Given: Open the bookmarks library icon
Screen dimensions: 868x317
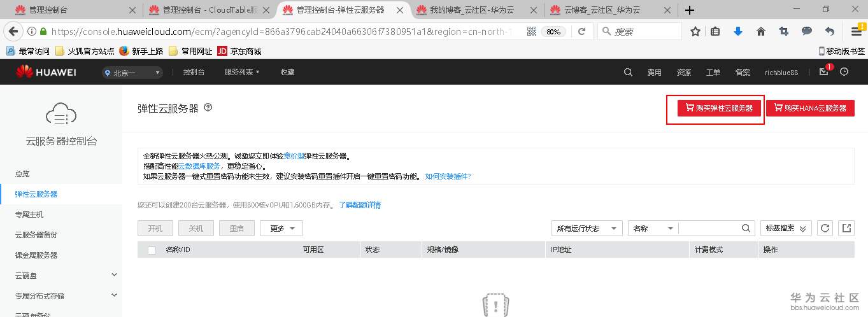Looking at the screenshot, I should 716,31.
